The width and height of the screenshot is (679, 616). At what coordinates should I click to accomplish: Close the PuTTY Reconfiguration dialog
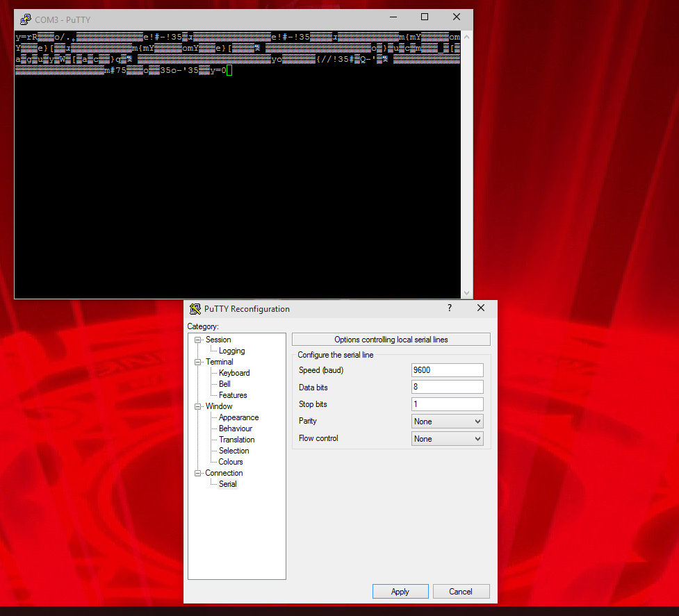(481, 308)
